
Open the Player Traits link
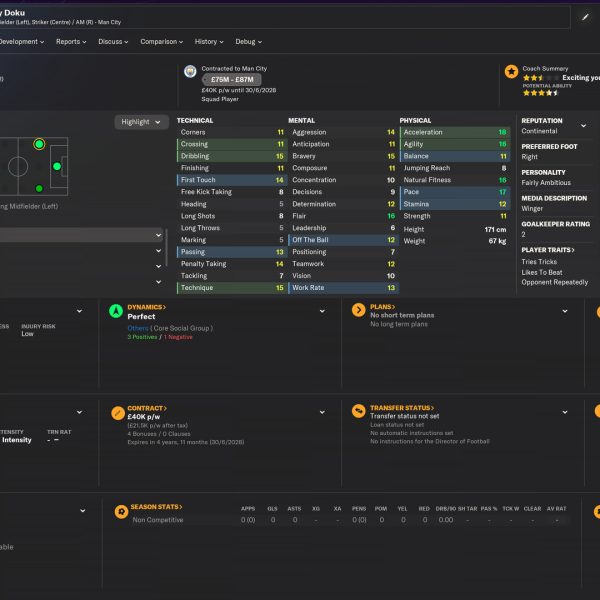(x=548, y=250)
